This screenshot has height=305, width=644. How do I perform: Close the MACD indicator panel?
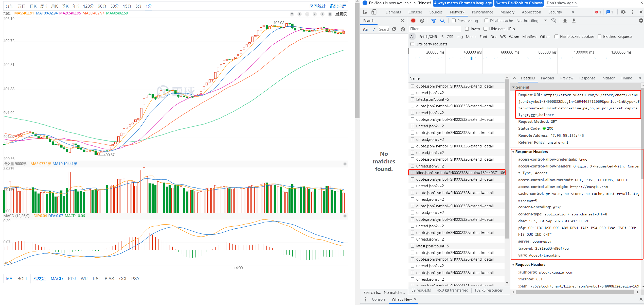345,216
